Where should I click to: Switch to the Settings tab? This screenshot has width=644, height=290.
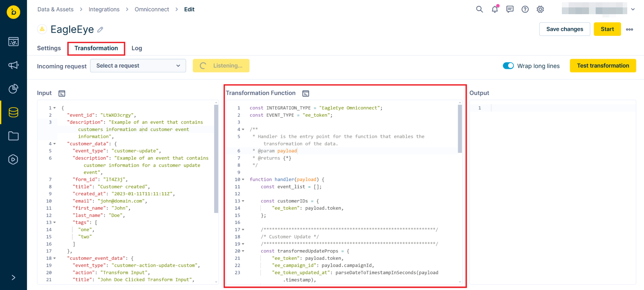coord(49,48)
